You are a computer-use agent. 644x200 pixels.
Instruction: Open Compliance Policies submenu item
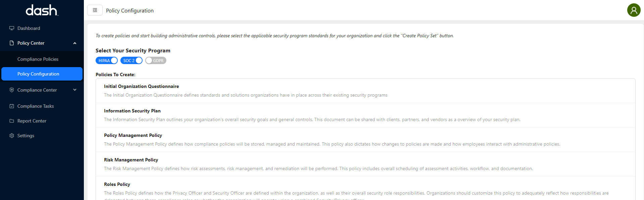pos(38,59)
